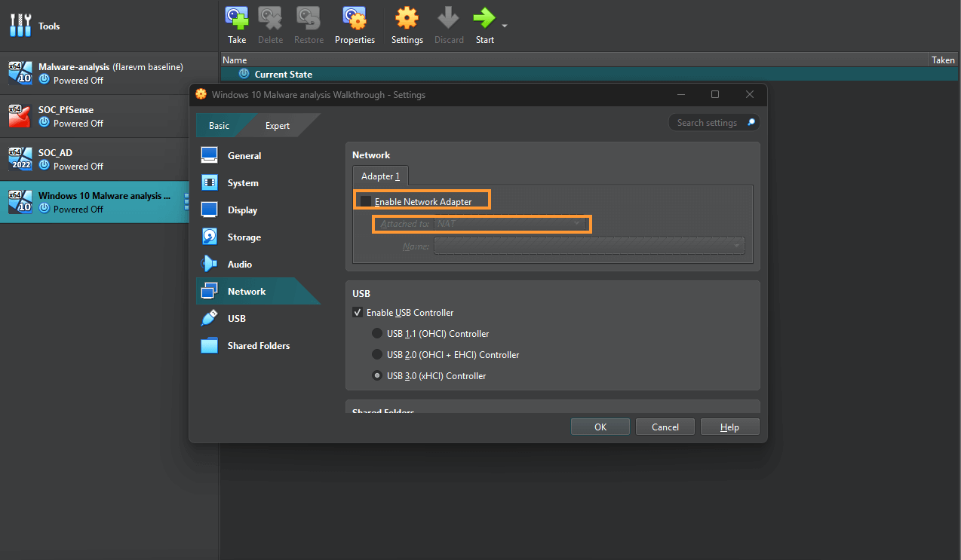Click the Take snapshot icon

237,17
